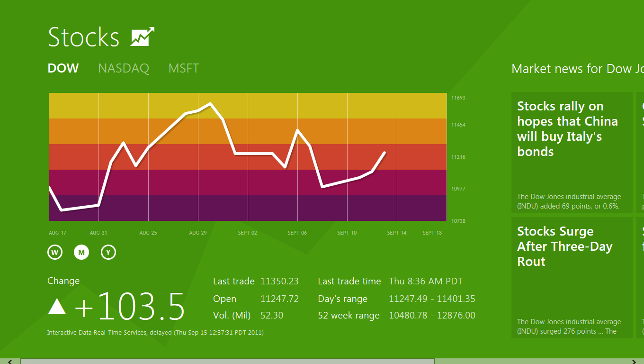Click the Interactive Data Real-Time Services footnote
This screenshot has height=364, width=644.
[155, 332]
